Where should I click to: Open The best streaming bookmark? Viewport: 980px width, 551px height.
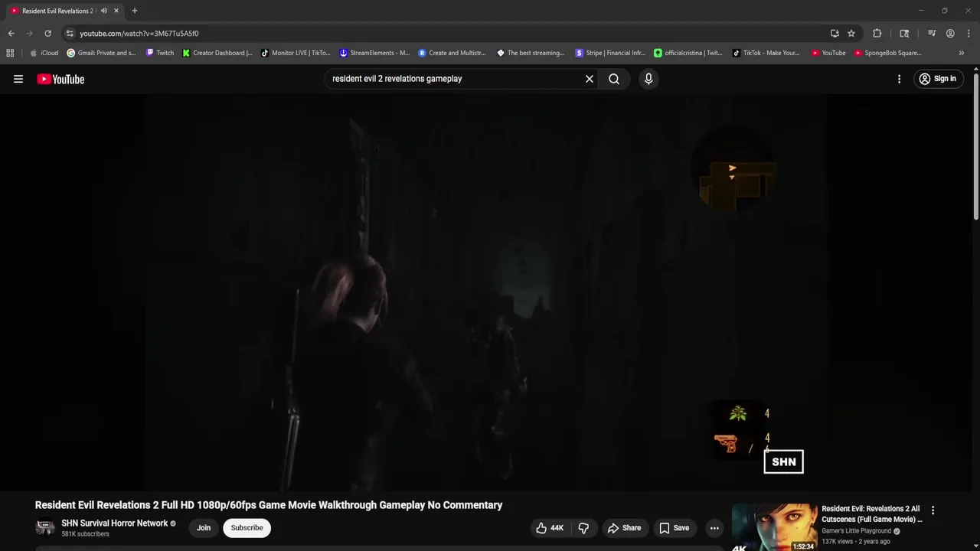click(531, 53)
